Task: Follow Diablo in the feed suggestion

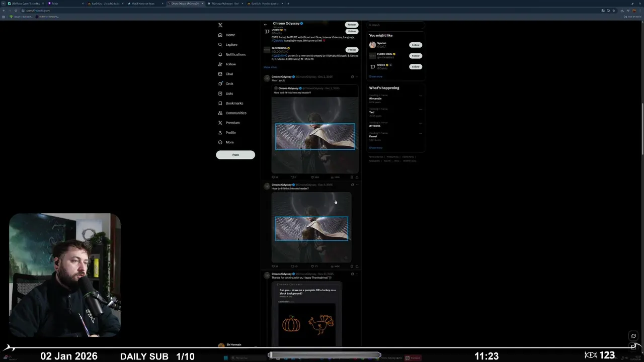Action: click(352, 31)
